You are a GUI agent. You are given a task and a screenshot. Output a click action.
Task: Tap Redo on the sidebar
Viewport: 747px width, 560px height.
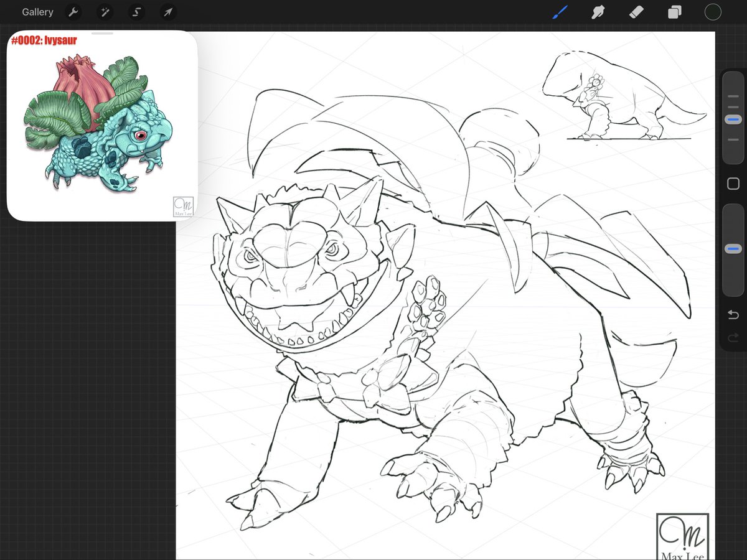[733, 338]
